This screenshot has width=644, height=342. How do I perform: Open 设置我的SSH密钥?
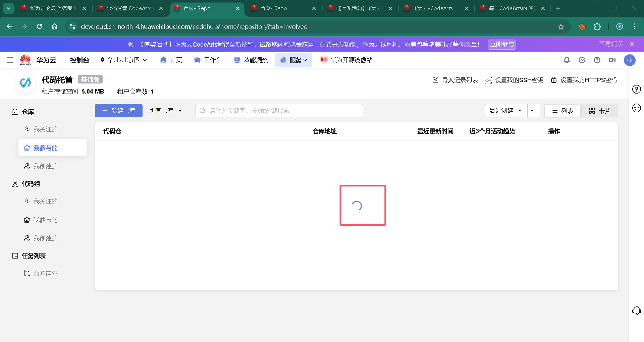click(514, 80)
